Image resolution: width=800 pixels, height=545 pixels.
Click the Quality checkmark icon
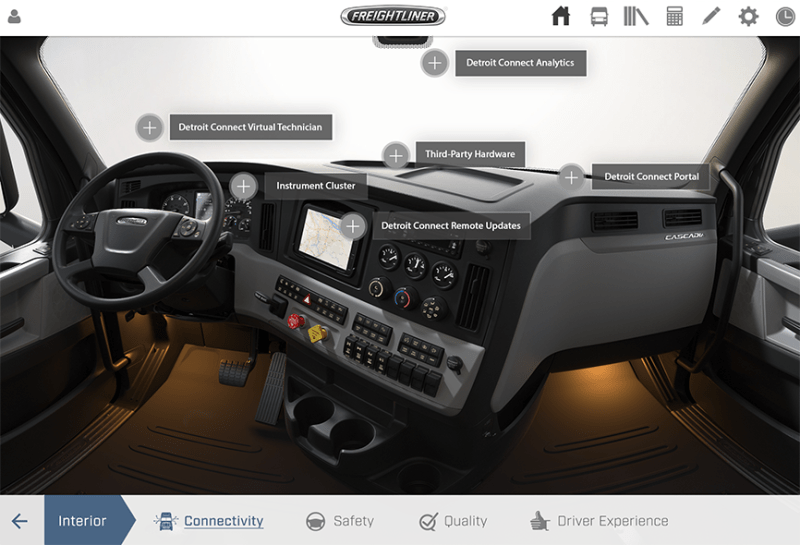(428, 522)
